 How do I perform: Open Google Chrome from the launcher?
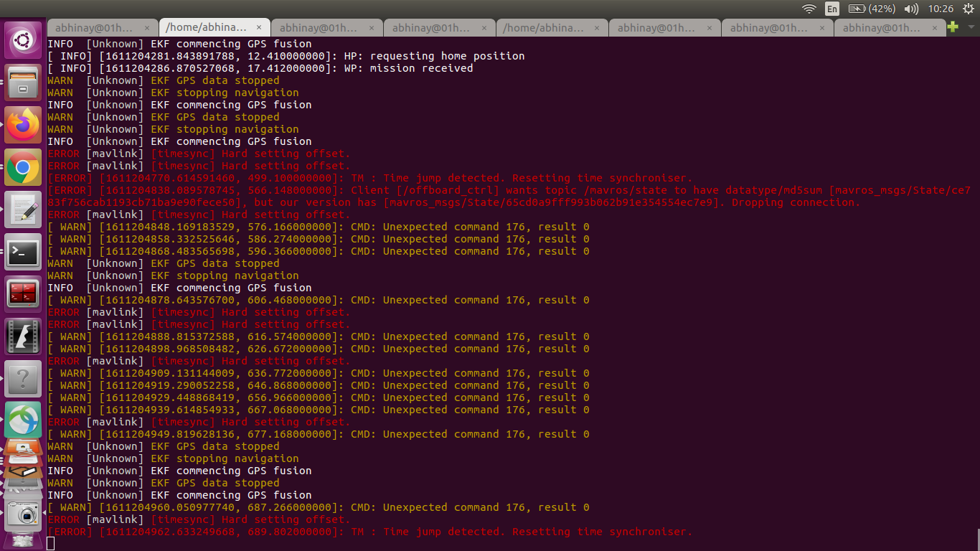tap(23, 167)
